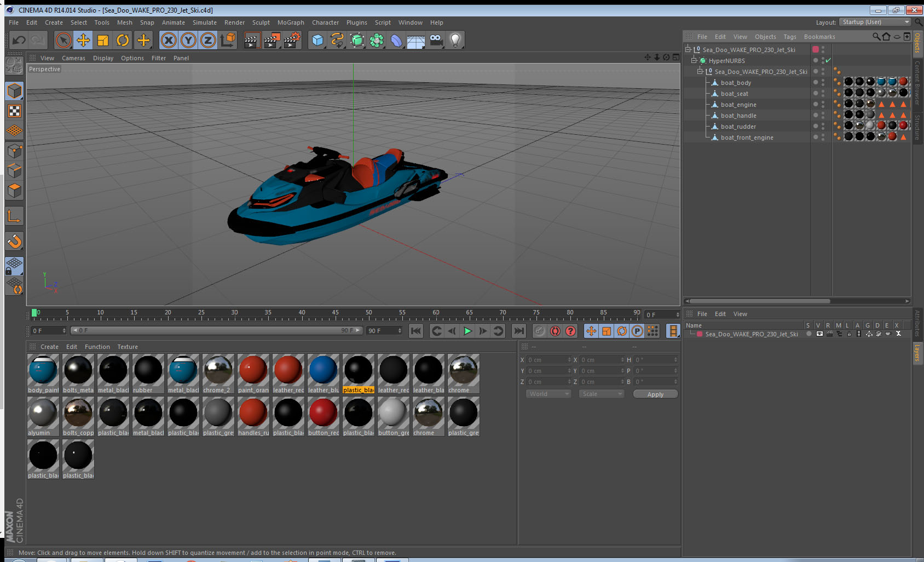This screenshot has width=924, height=562.
Task: Toggle Position keyframe recording
Action: pyautogui.click(x=591, y=331)
